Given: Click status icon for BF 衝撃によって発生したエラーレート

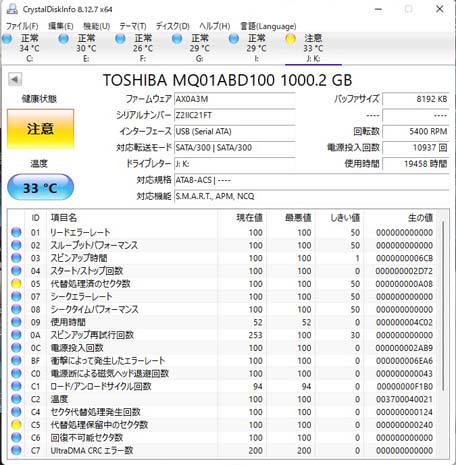Looking at the screenshot, I should coord(16,361).
